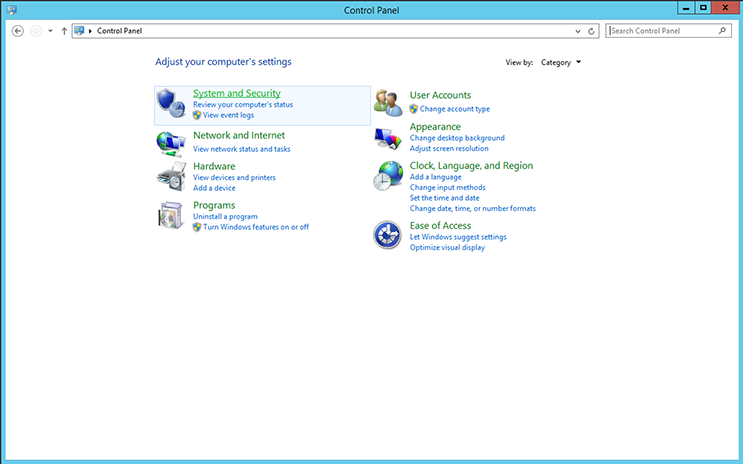Open the System and Security shield icon
This screenshot has width=743, height=464.
point(171,103)
